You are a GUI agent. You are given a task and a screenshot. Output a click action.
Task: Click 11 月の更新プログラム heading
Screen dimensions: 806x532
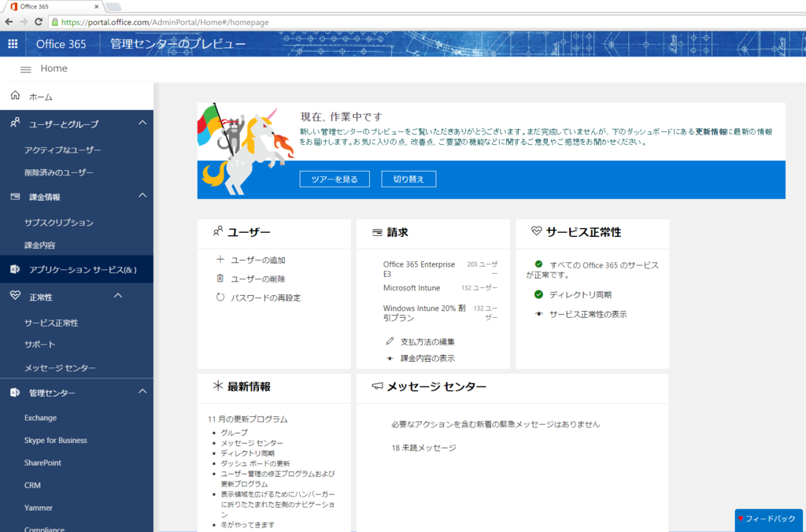[248, 419]
